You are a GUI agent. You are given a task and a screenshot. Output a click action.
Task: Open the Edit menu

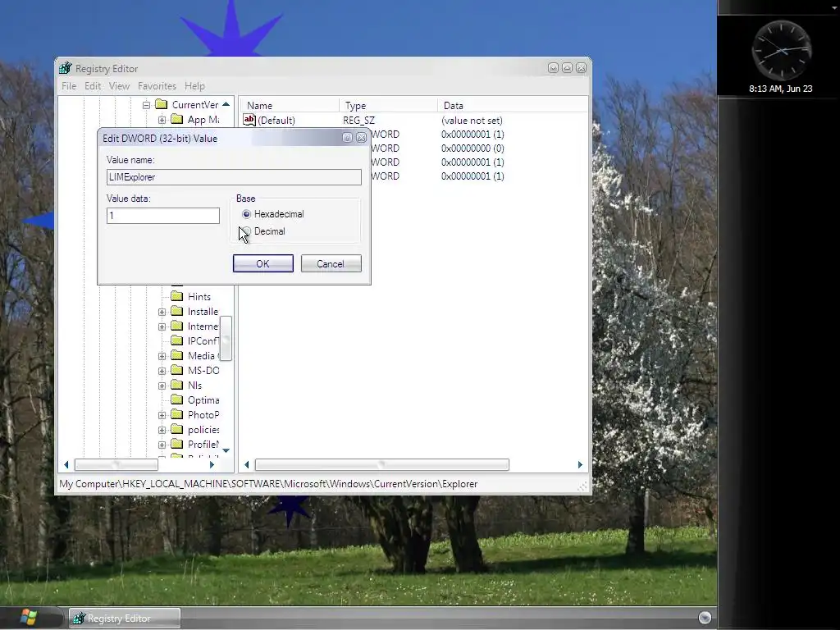[x=93, y=85]
